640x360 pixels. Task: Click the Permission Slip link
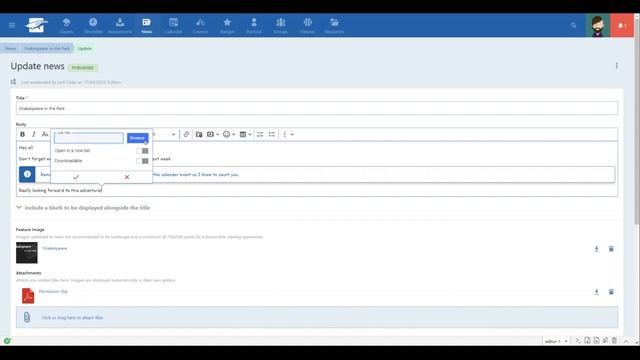53,291
